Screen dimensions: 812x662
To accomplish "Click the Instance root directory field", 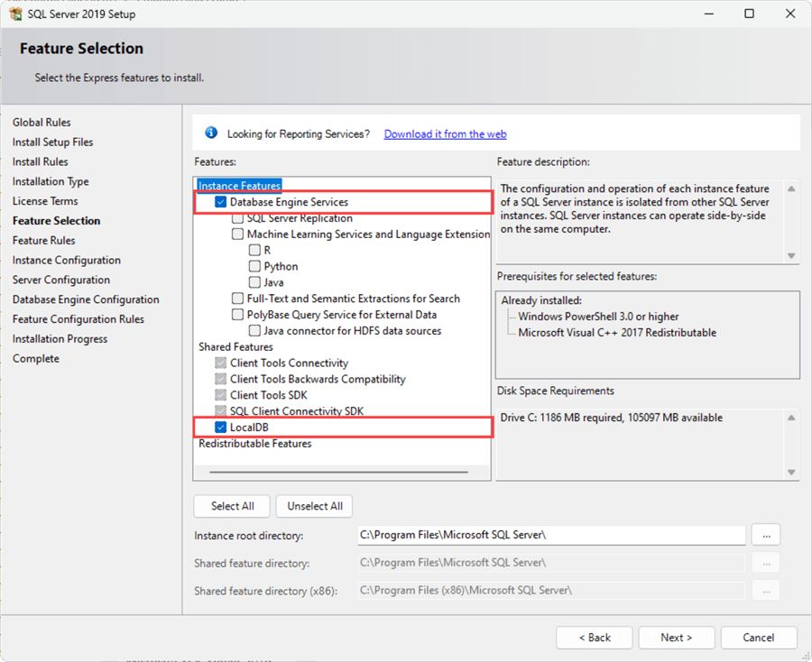I will pyautogui.click(x=551, y=535).
